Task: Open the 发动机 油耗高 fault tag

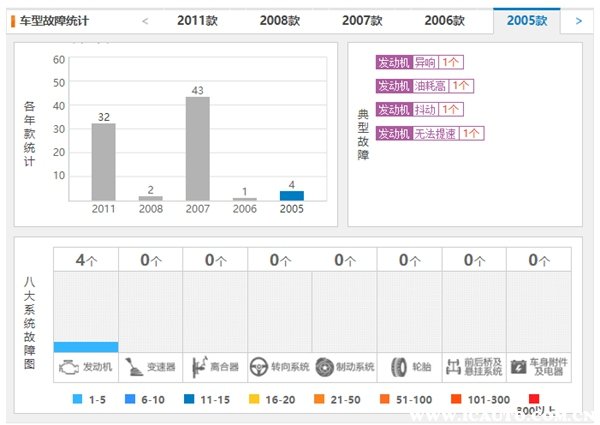Action: point(424,86)
